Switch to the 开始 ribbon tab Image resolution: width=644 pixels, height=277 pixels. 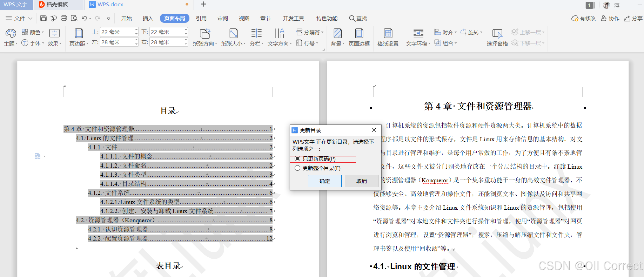[x=127, y=18]
